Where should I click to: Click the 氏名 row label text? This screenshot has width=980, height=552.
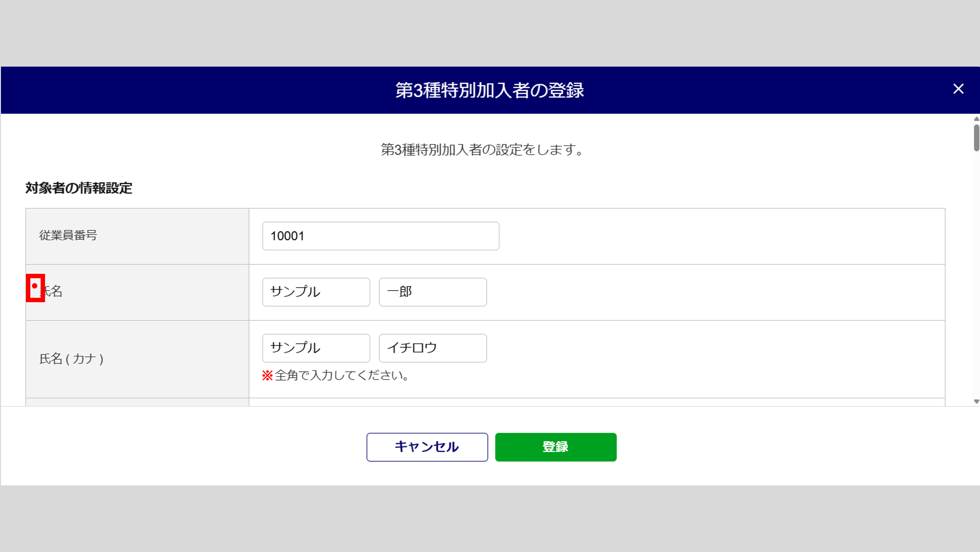click(53, 291)
